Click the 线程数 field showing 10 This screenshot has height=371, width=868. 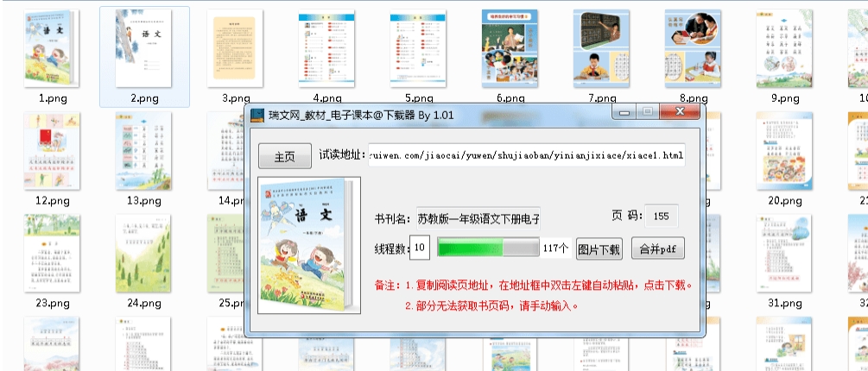420,248
